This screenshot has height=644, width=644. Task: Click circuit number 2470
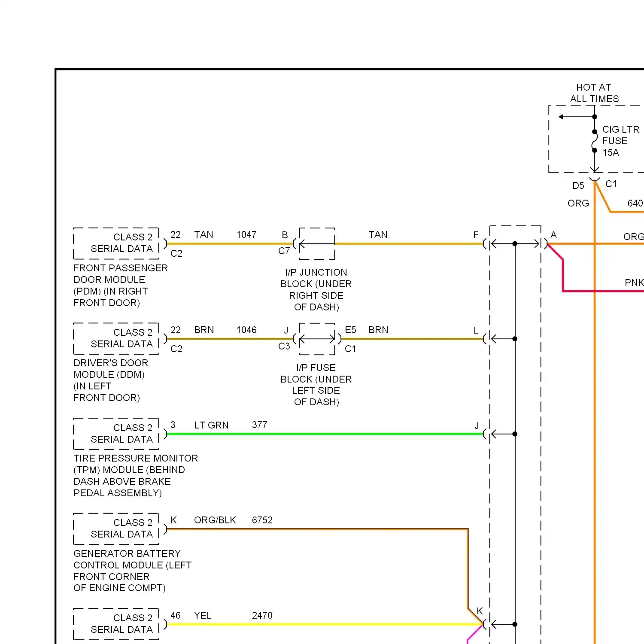coord(262,615)
